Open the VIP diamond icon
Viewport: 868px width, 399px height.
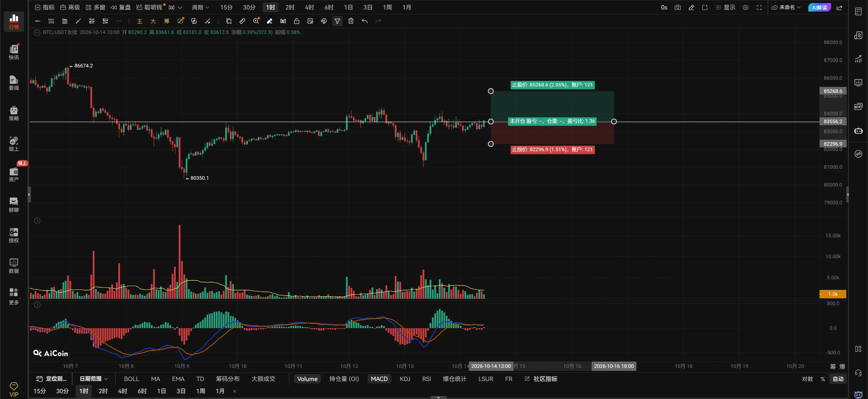[14, 389]
